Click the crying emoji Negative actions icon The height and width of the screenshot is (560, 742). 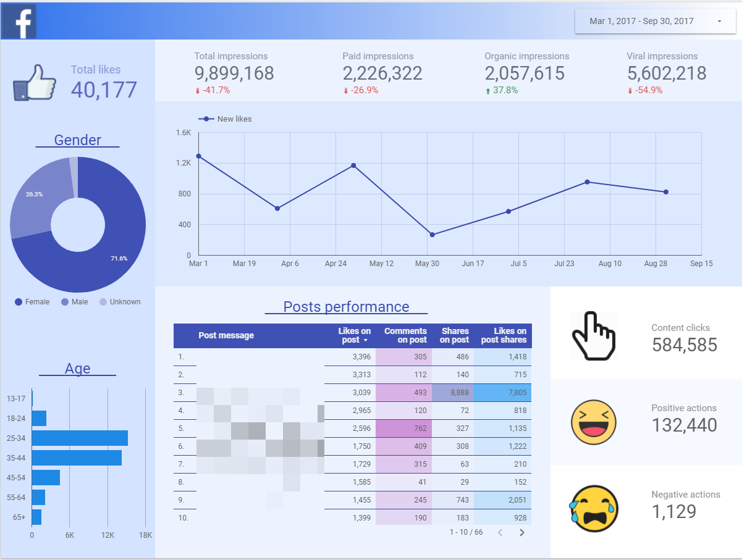click(x=594, y=508)
